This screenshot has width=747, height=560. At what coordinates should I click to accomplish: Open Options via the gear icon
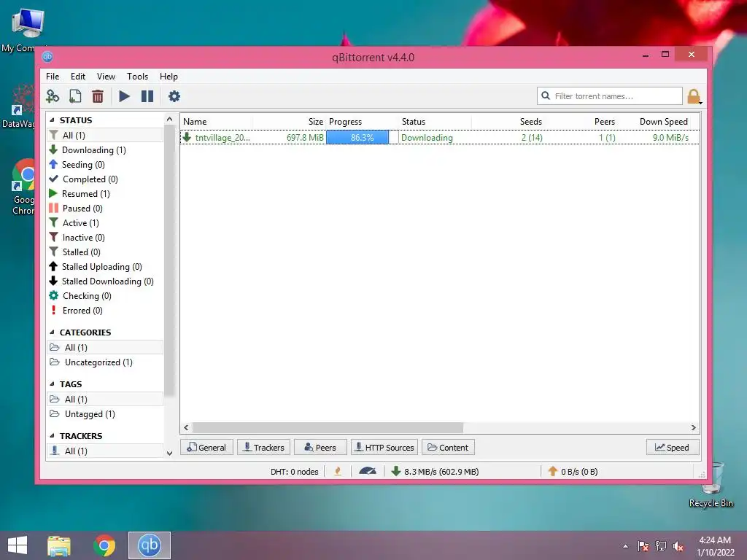(174, 96)
